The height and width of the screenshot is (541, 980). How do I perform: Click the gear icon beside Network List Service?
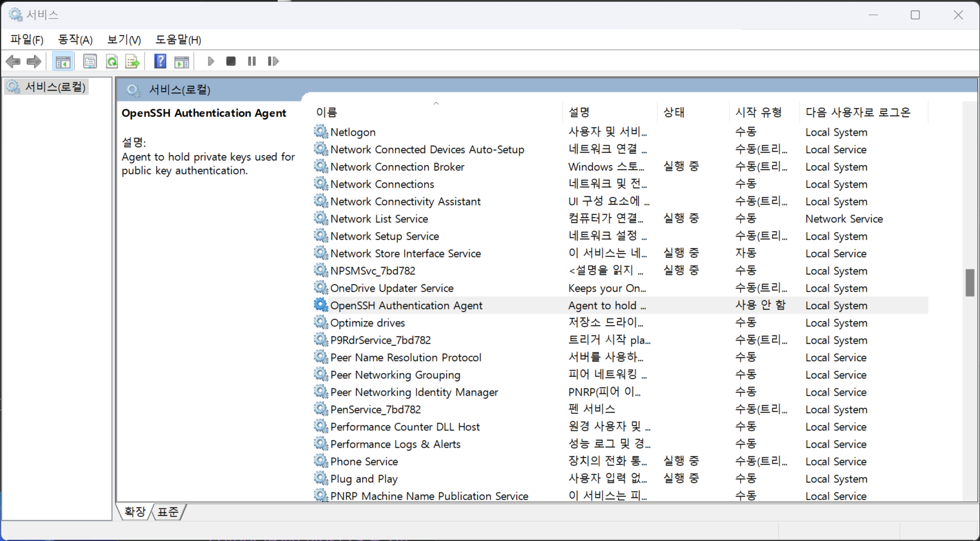click(321, 218)
